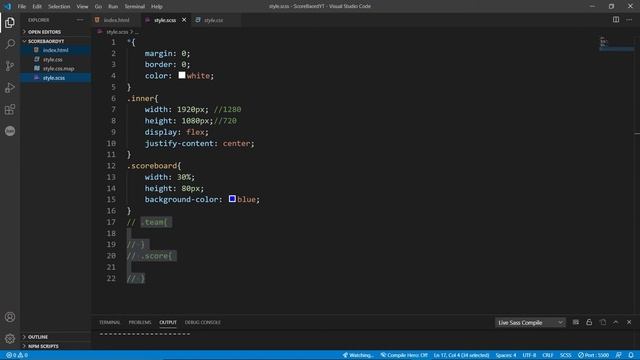Image resolution: width=640 pixels, height=360 pixels.
Task: Open the Accounts menu icon
Action: click(10, 317)
